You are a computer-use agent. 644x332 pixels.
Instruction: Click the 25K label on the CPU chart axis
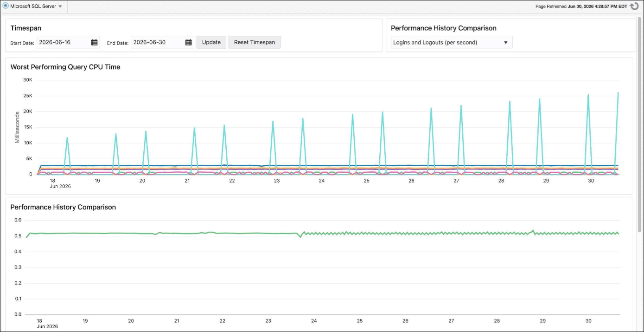click(x=27, y=96)
